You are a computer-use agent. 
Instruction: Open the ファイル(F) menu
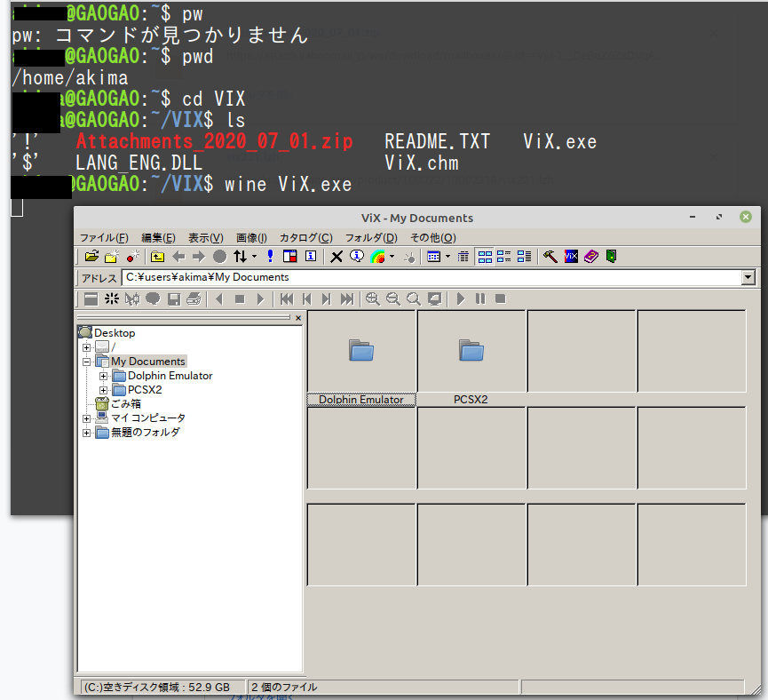pyautogui.click(x=104, y=238)
